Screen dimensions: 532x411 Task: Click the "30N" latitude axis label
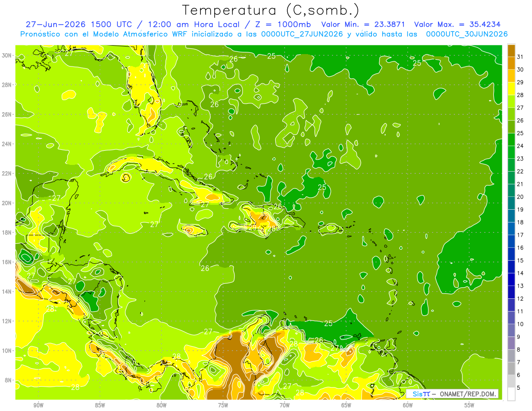[7, 55]
